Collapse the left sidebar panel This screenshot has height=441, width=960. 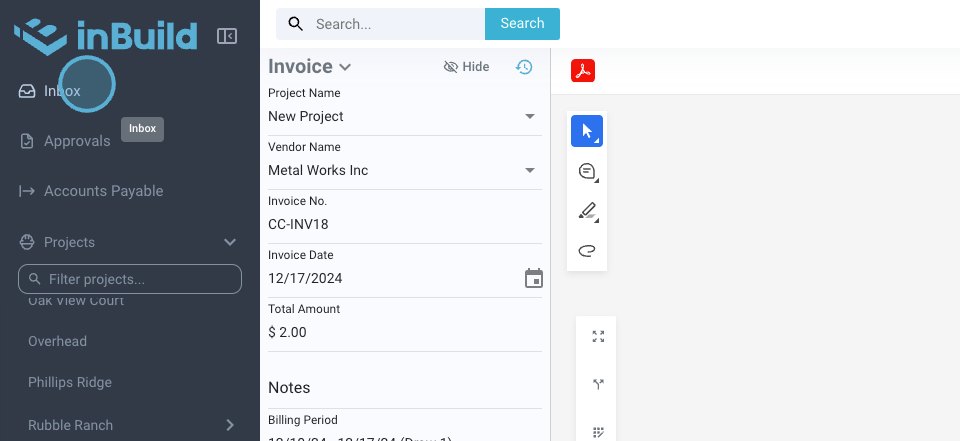227,37
